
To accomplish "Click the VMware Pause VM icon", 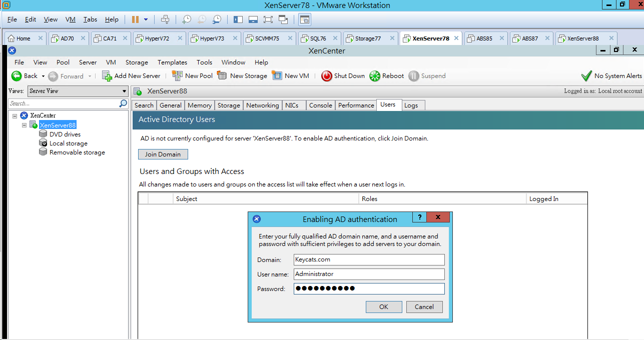I will (135, 19).
